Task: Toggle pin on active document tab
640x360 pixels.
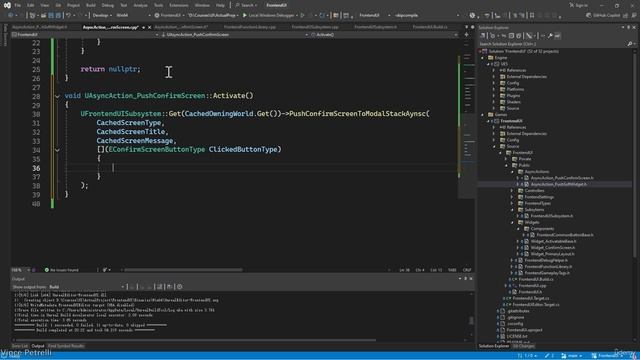Action: tap(143, 27)
